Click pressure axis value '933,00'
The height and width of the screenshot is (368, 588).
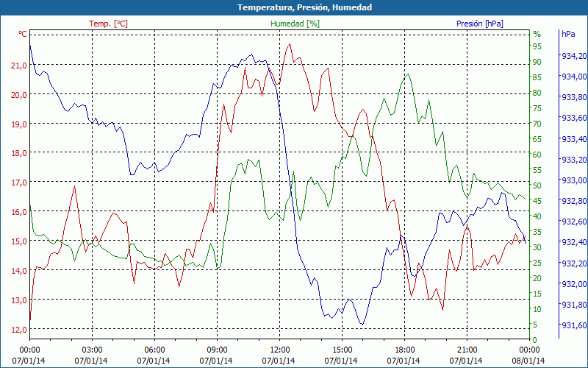(x=574, y=180)
